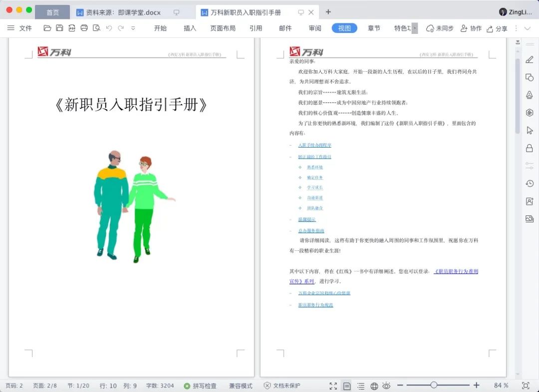The image size is (539, 392).
Task: Open the 职员职务行为规范 hyperlink
Action: pos(315,305)
